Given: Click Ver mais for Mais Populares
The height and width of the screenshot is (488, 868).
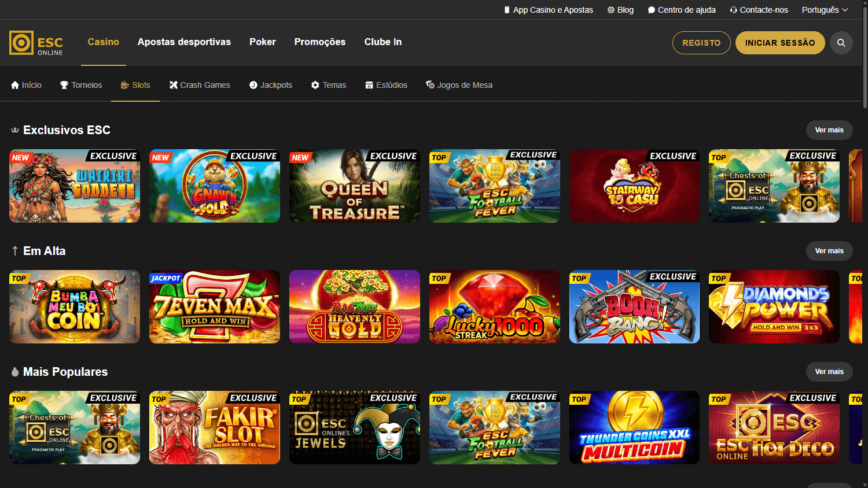Looking at the screenshot, I should tap(829, 372).
